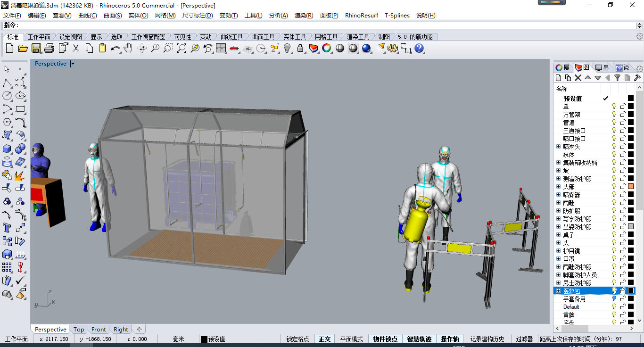The image size is (644, 347).
Task: Click 平面模式 planar button
Action: (352, 339)
